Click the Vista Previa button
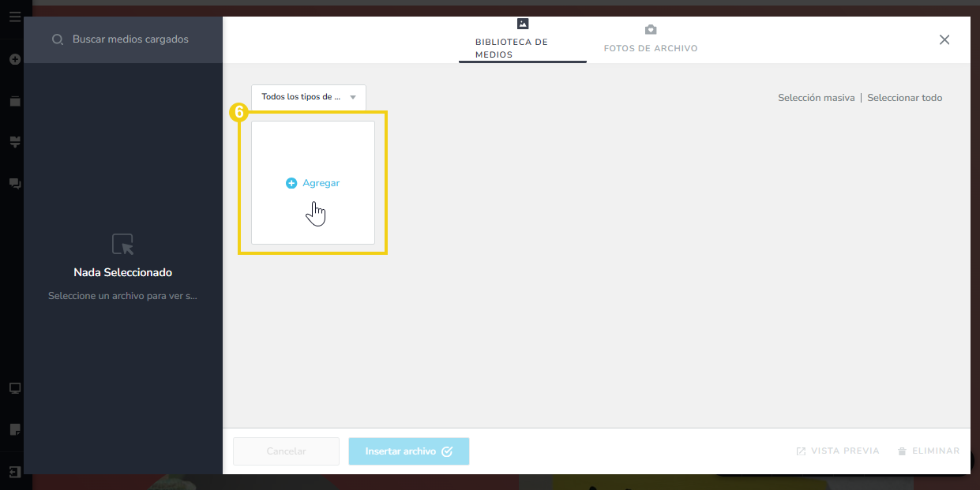Viewport: 980px width, 490px height. click(x=837, y=451)
